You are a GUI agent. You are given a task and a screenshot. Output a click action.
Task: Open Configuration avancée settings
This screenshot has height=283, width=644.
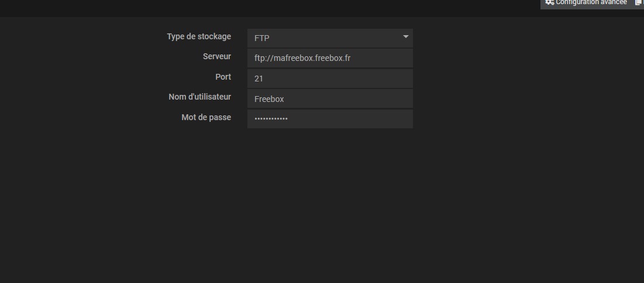coord(591,3)
